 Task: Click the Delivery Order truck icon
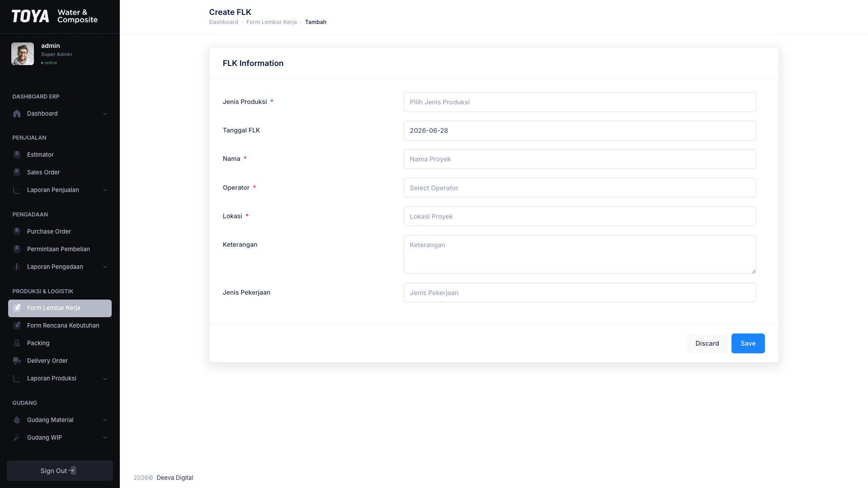(17, 361)
